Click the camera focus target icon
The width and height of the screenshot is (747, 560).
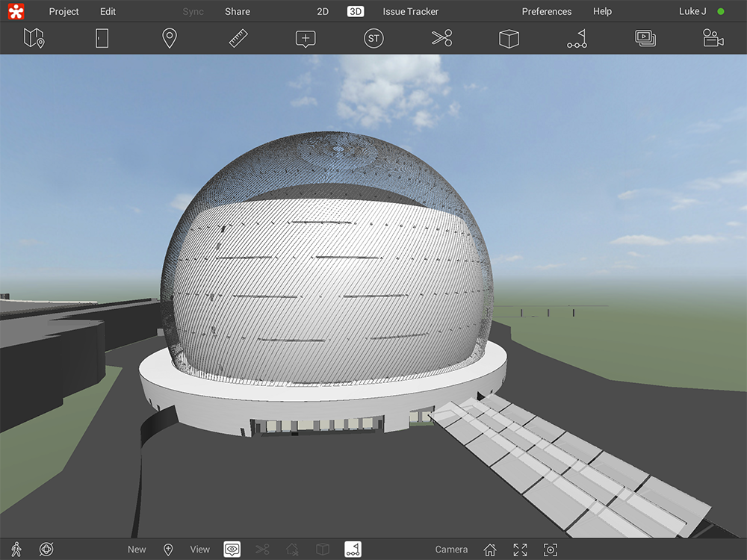[x=551, y=550]
